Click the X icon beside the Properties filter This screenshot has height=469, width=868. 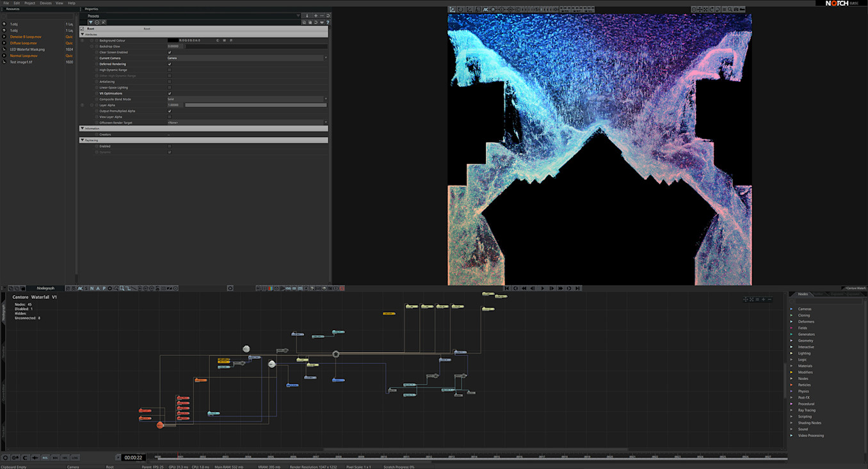(x=104, y=22)
